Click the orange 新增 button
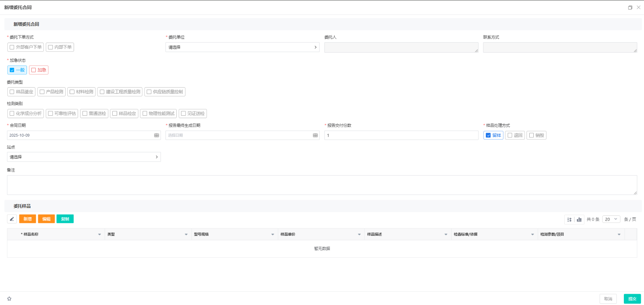The width and height of the screenshot is (644, 305). (x=27, y=219)
